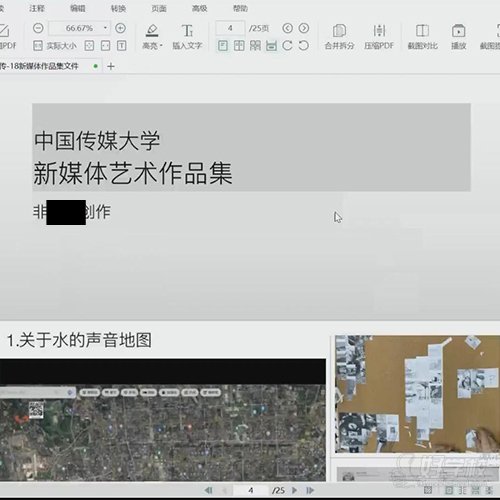
Task: Click the heading 1.关于水的声音地图
Action: click(79, 340)
